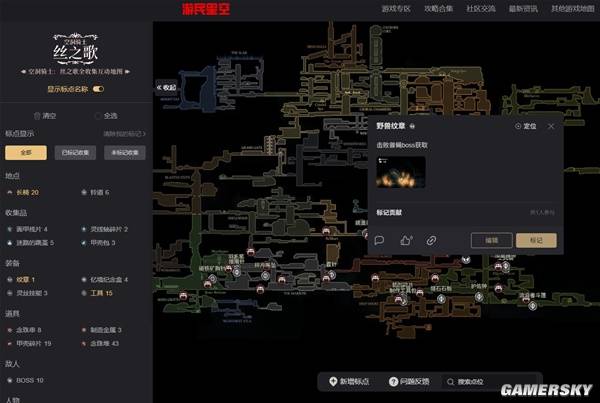The height and width of the screenshot is (403, 600).
Task: Click the 定位 locate icon in popup
Action: (519, 127)
